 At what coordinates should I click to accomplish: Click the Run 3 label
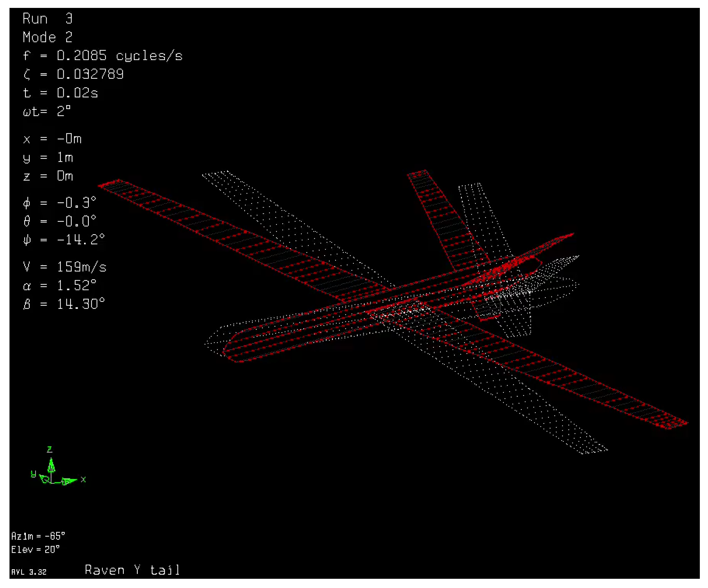(47, 18)
